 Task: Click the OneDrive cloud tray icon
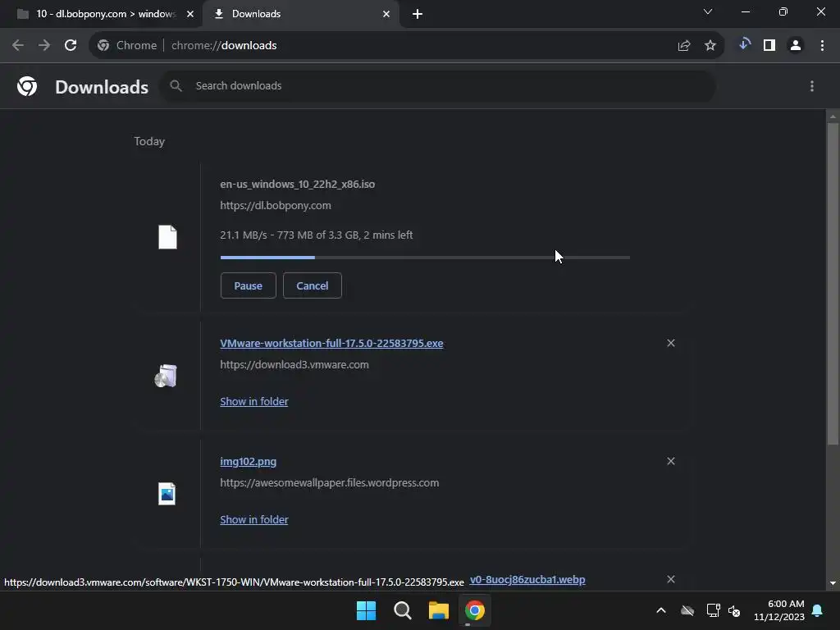(x=687, y=610)
